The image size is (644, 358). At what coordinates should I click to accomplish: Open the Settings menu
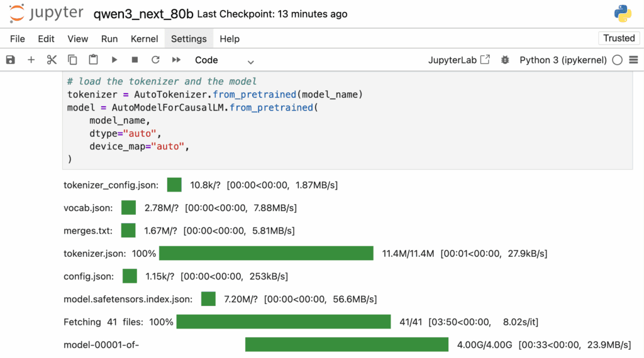(x=189, y=38)
